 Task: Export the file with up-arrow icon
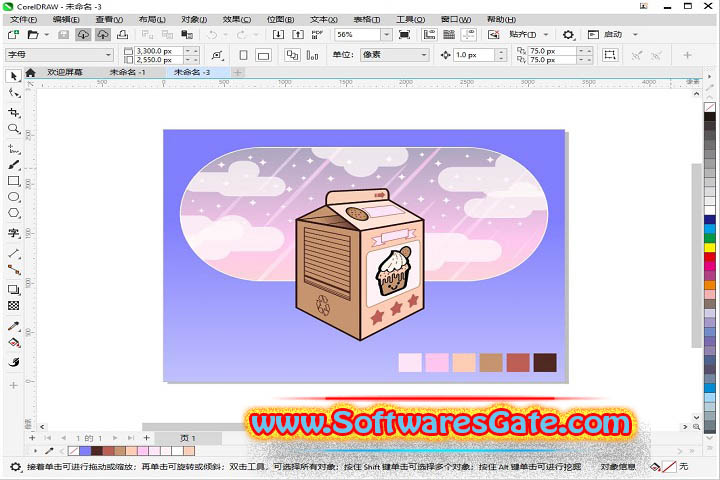click(x=298, y=34)
